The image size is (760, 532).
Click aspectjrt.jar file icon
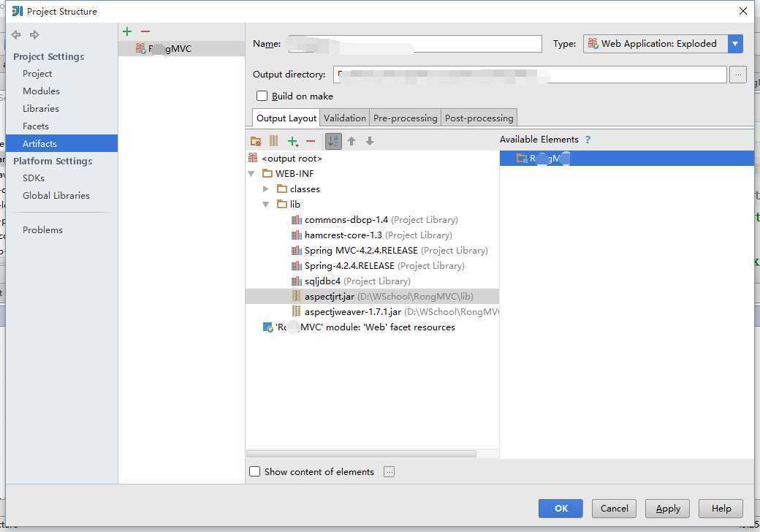297,297
